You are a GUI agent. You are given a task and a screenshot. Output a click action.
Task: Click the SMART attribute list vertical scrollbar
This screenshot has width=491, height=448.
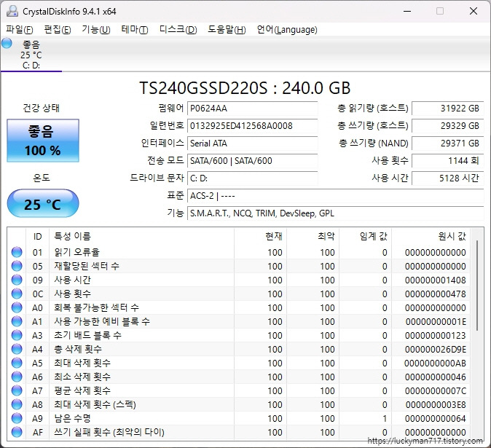coord(477,285)
